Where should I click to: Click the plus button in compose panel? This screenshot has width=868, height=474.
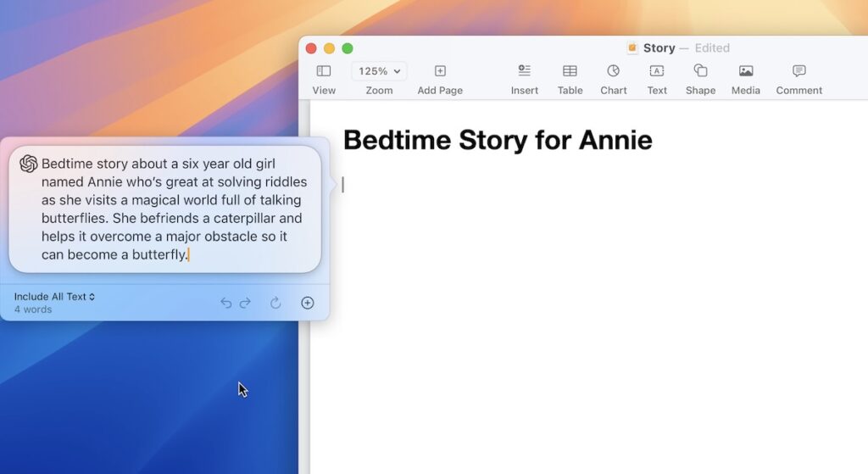click(308, 303)
